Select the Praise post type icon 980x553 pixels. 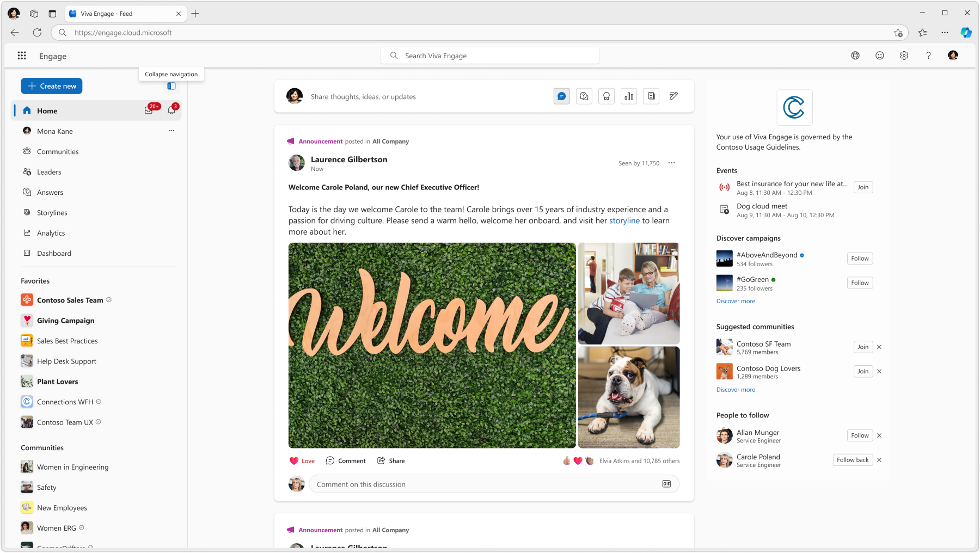coord(607,96)
